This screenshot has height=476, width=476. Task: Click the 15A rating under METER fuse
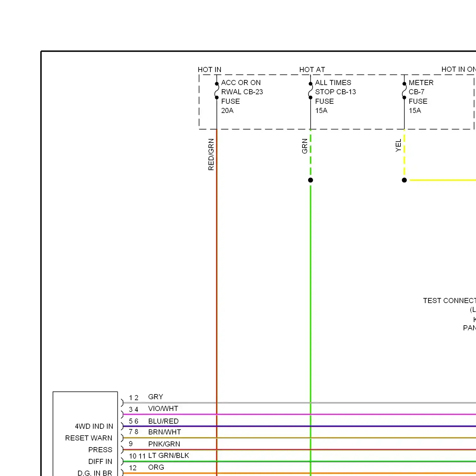coord(415,110)
